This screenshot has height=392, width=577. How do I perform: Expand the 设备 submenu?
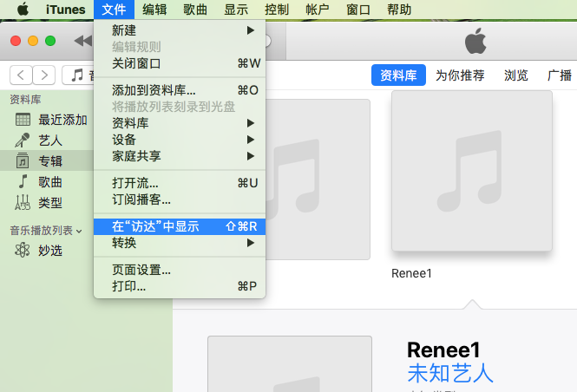[x=180, y=140]
